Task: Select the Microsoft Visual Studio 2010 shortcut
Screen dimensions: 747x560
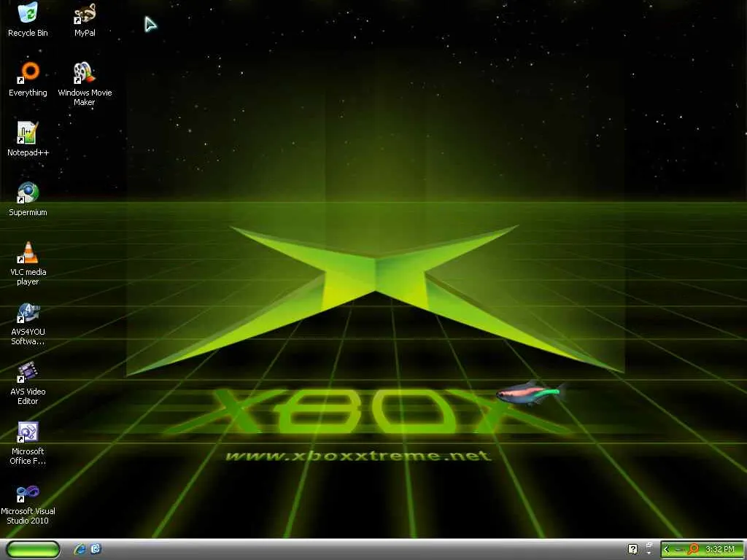Action: [28, 503]
